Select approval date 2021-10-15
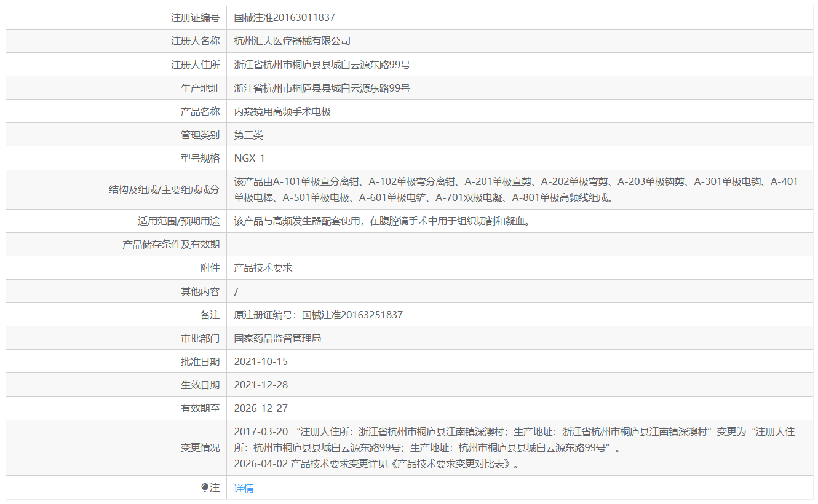Image resolution: width=818 pixels, height=504 pixels. (x=261, y=361)
